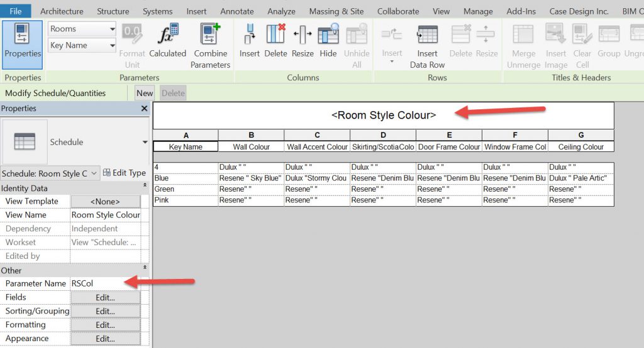The width and height of the screenshot is (644, 348).
Task: Switch to the Massing & Site tab
Action: click(x=336, y=11)
